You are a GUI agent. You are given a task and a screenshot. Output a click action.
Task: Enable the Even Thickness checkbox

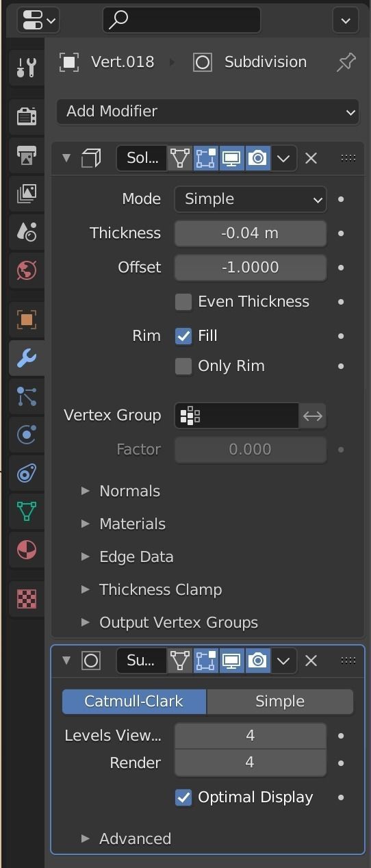(183, 302)
